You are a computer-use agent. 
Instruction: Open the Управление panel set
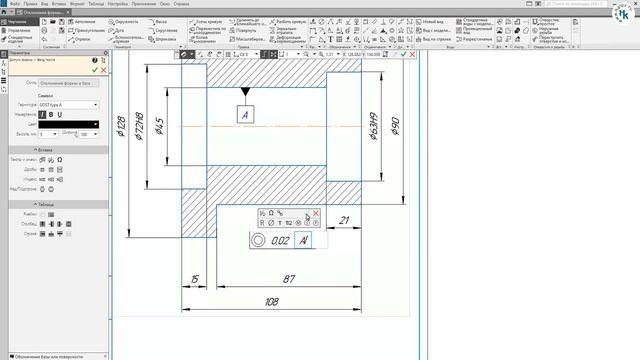[16, 31]
